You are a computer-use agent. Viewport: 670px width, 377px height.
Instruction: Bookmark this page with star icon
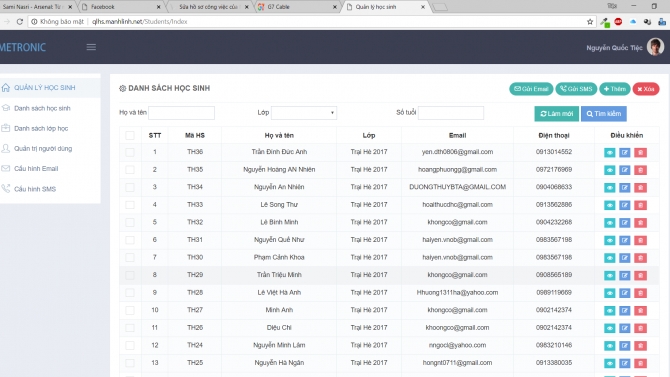tap(590, 21)
